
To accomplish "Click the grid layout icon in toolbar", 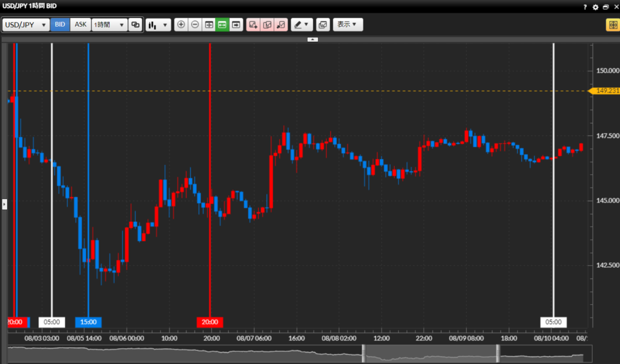I will pos(209,25).
